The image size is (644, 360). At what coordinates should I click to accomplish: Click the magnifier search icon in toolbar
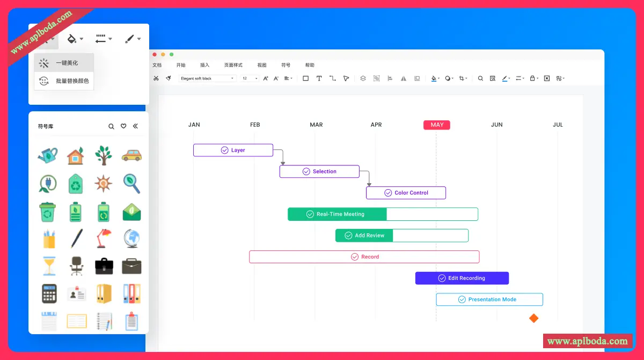(x=480, y=78)
